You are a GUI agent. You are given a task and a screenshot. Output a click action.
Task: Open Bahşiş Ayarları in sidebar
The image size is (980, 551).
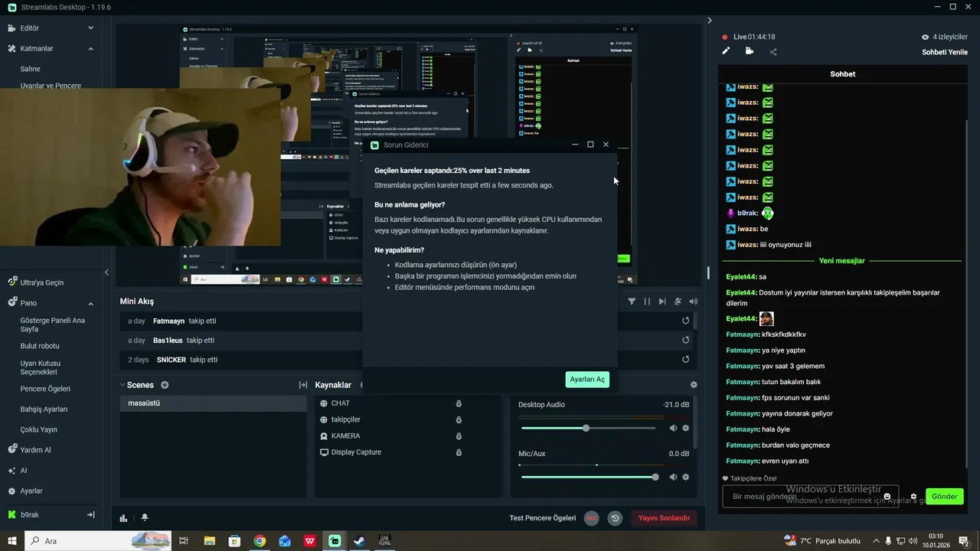(44, 409)
